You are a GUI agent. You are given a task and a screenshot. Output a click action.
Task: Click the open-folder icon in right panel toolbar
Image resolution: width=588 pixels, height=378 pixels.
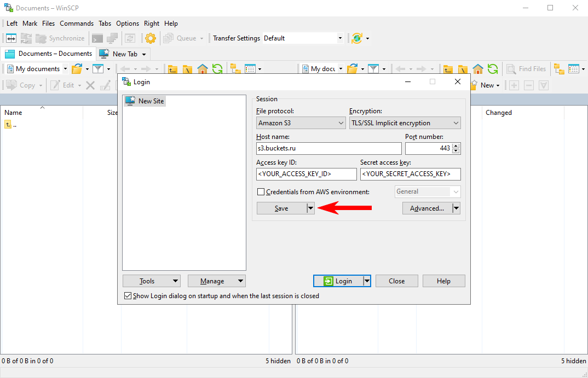353,69
